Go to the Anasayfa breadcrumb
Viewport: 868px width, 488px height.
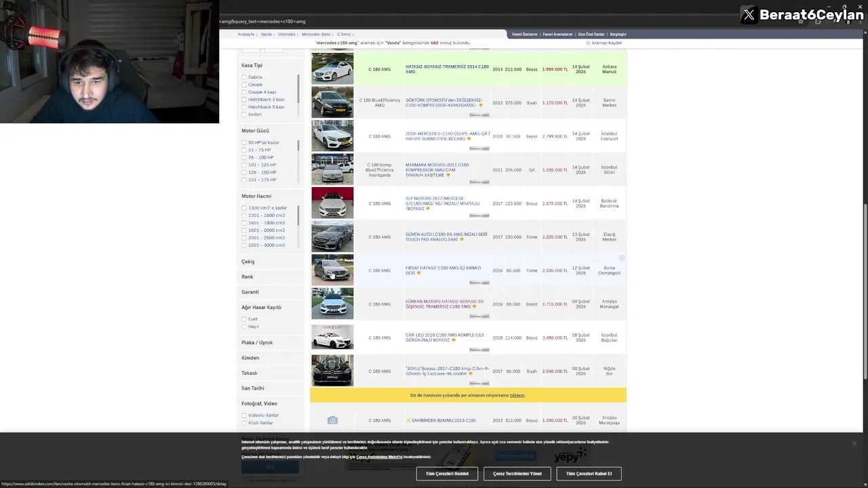click(245, 34)
